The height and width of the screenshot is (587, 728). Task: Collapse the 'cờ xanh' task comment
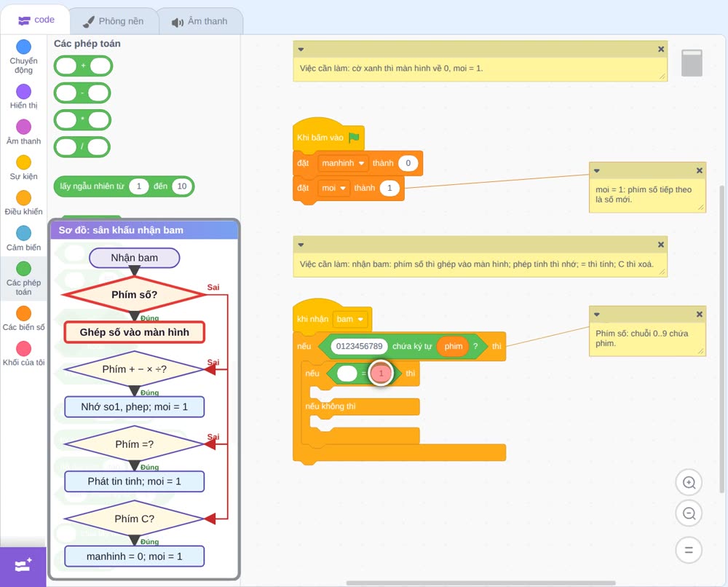pos(301,50)
